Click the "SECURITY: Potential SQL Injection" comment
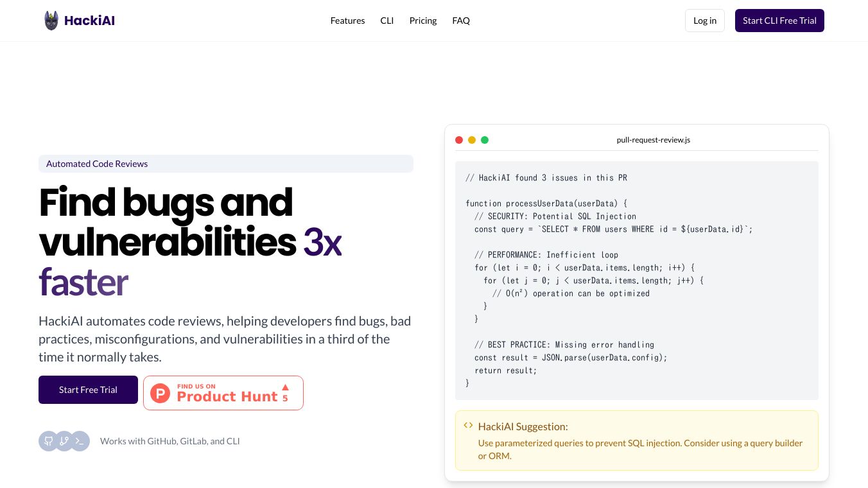The image size is (868, 488). coord(555,216)
